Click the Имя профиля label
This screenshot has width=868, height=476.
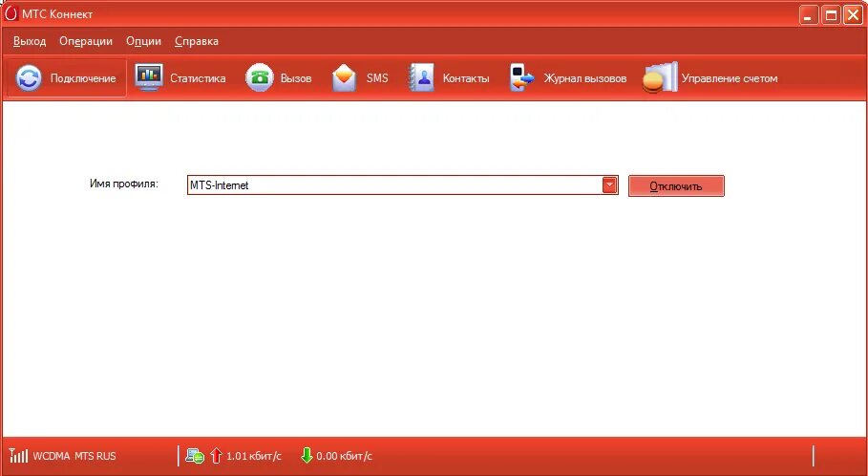124,184
